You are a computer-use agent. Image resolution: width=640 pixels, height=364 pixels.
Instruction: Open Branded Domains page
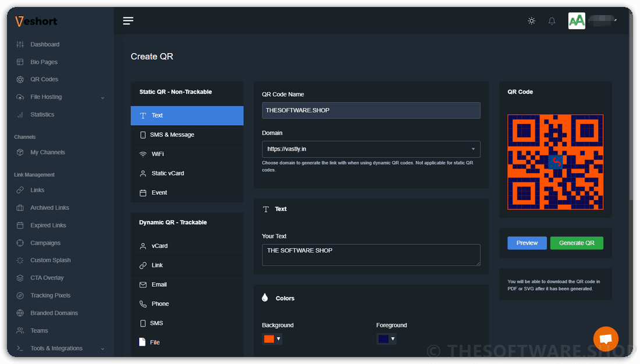(54, 313)
